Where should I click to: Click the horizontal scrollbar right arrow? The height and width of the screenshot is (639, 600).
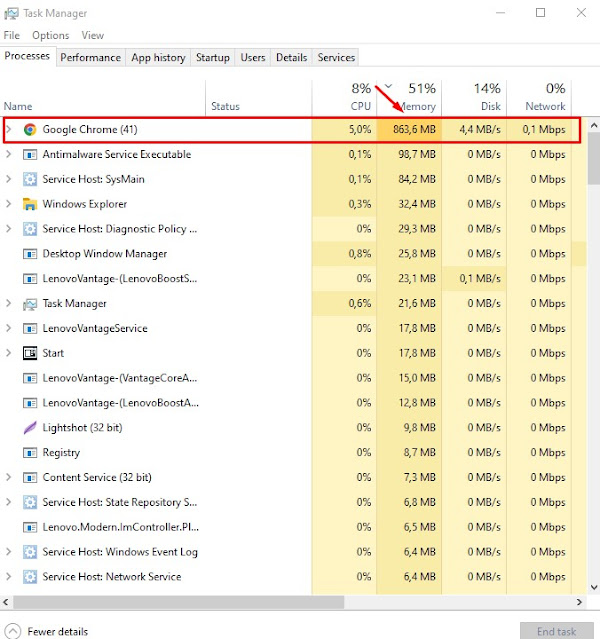coord(579,602)
